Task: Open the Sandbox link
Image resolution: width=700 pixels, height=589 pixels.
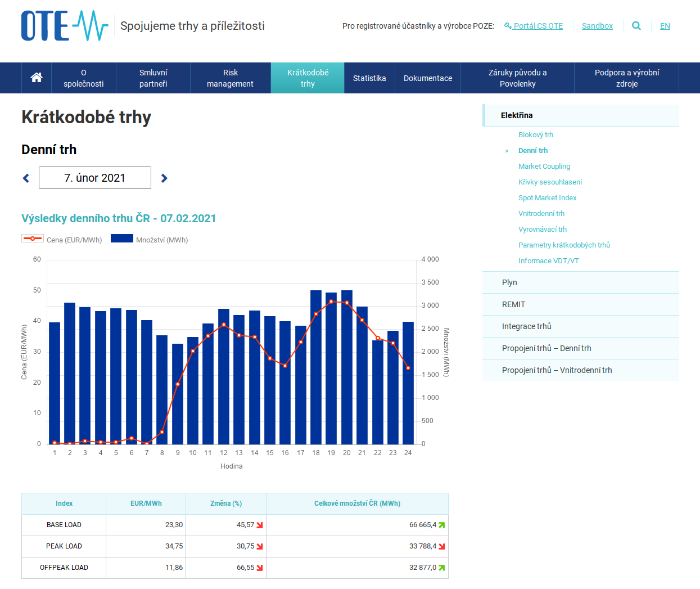Action: tap(597, 26)
